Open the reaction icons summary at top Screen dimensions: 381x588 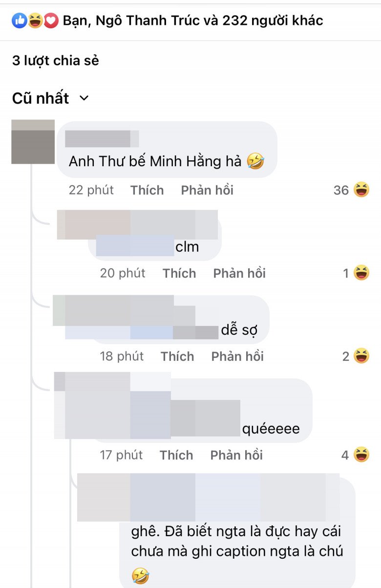[35, 21]
